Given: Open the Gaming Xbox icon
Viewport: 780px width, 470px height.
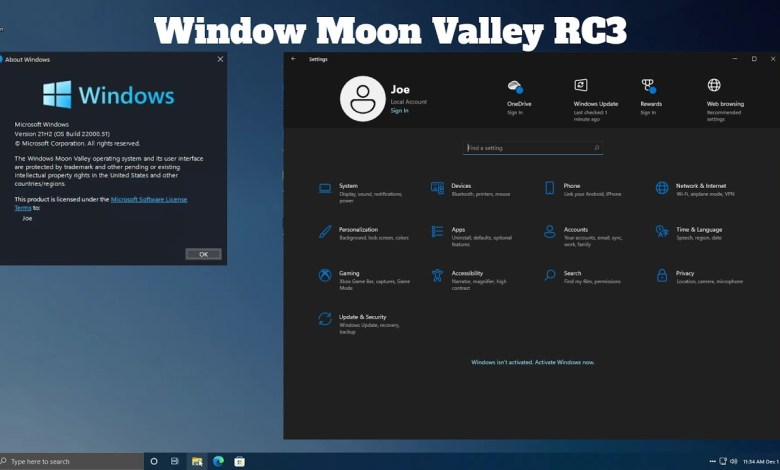Looking at the screenshot, I should tap(325, 276).
